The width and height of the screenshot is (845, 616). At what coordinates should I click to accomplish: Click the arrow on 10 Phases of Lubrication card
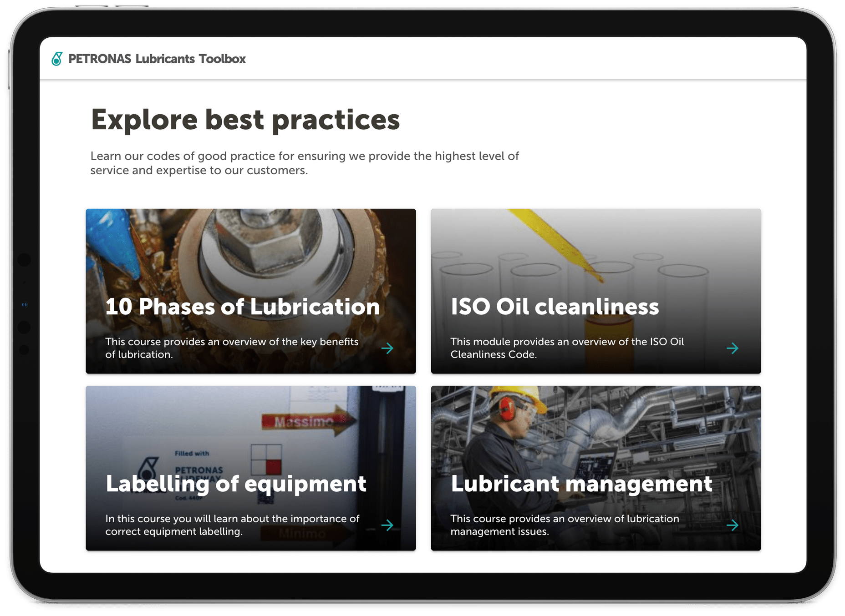387,348
